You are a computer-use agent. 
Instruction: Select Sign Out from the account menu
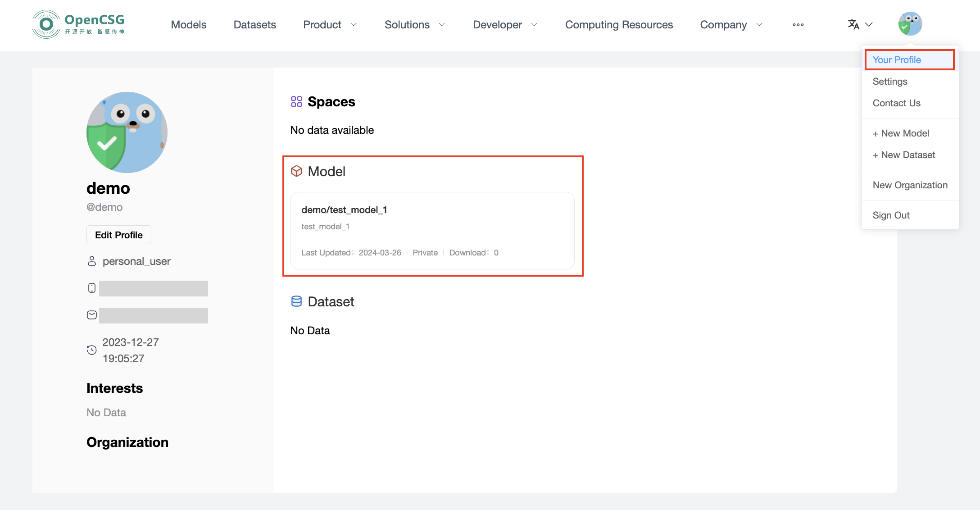click(891, 215)
